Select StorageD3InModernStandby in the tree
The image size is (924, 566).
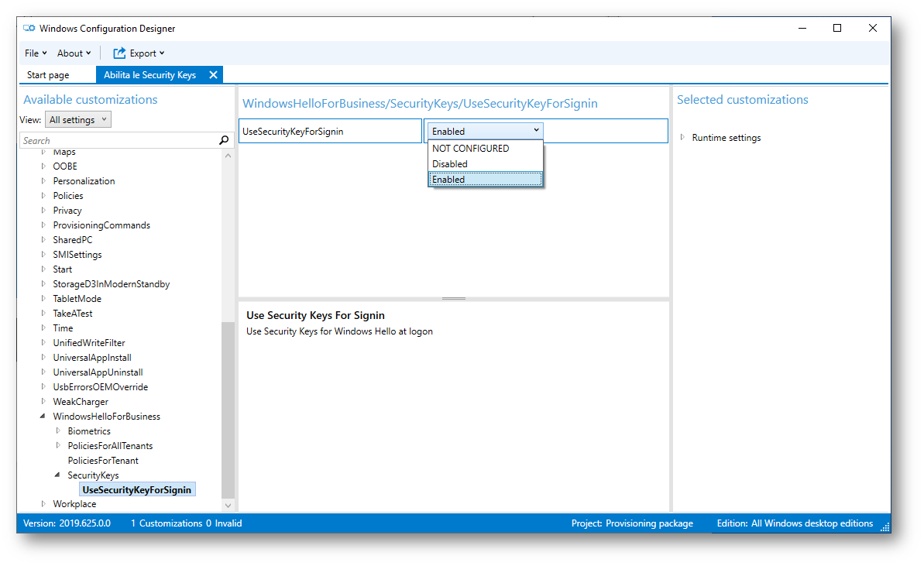pyautogui.click(x=112, y=284)
